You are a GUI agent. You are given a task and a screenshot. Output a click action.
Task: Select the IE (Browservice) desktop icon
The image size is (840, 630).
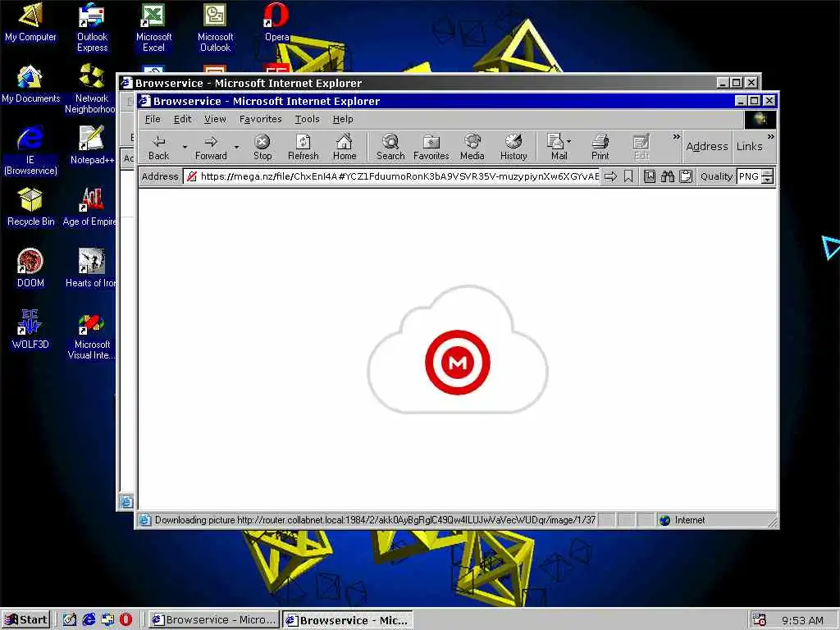pos(30,151)
